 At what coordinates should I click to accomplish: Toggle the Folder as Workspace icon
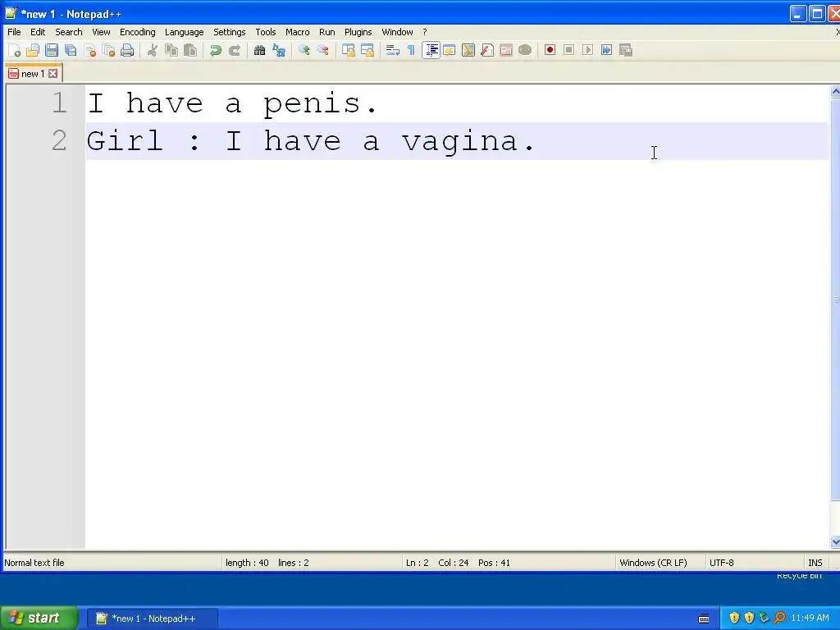tap(506, 50)
